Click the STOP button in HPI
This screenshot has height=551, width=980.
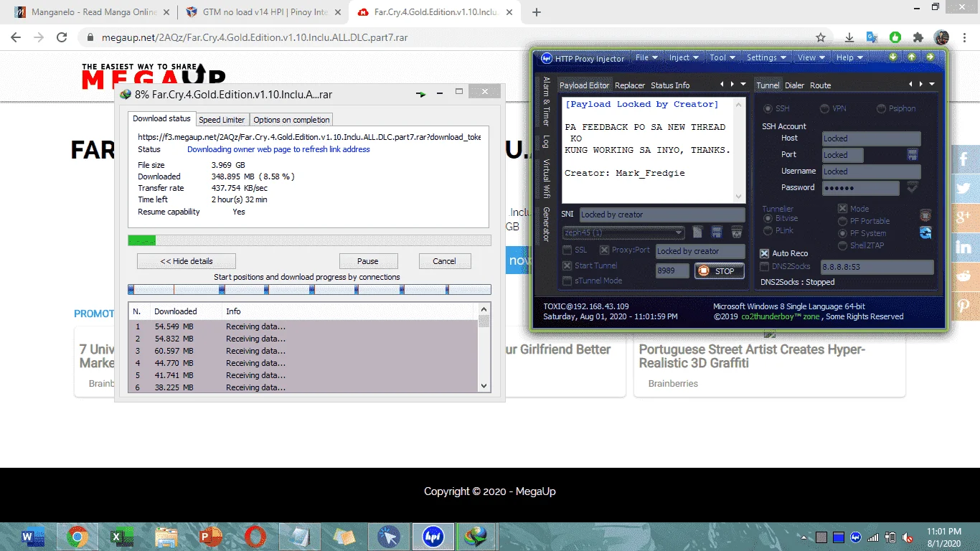(718, 270)
